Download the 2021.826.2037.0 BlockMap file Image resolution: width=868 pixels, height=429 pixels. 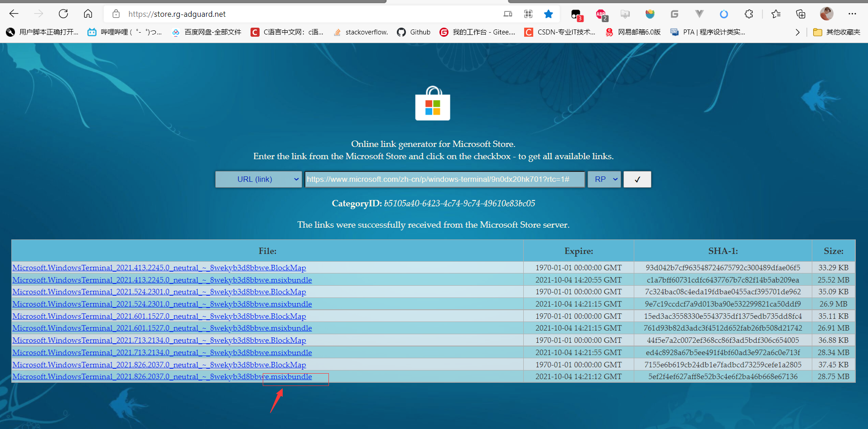pyautogui.click(x=159, y=365)
